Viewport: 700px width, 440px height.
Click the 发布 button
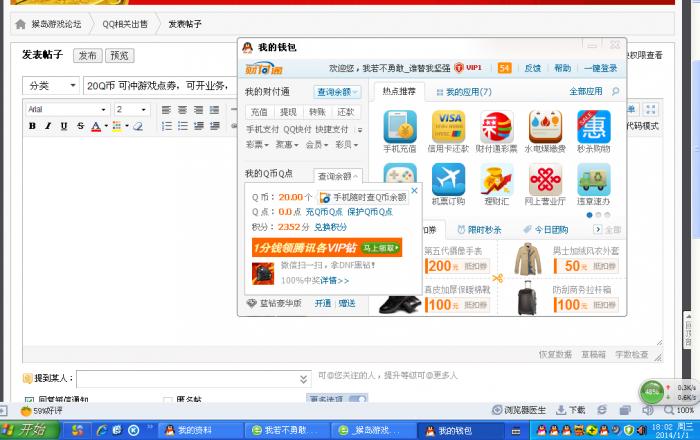click(x=88, y=55)
